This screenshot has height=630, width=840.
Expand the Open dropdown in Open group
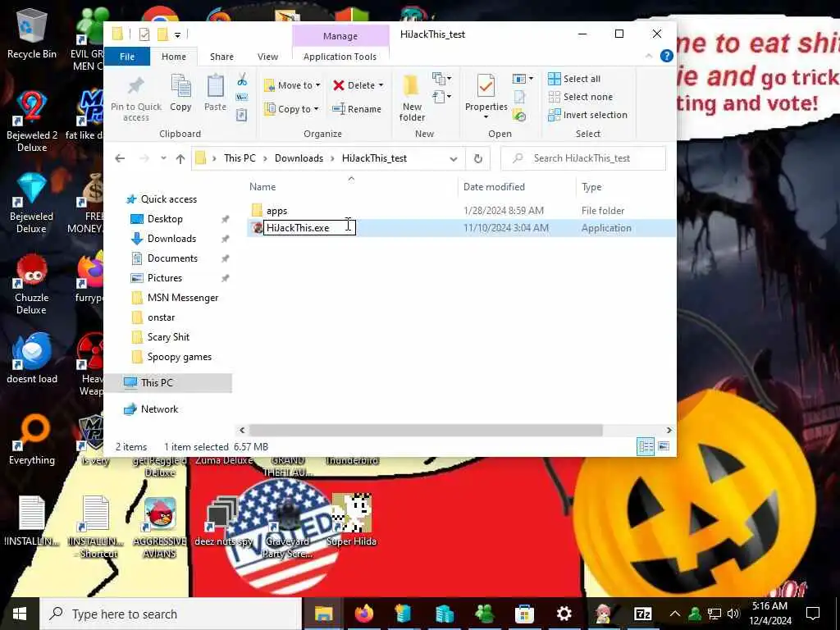click(x=523, y=79)
